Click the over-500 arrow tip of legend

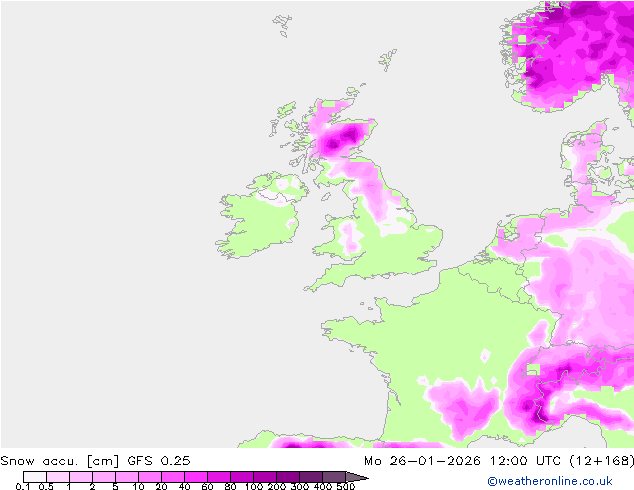pyautogui.click(x=357, y=477)
